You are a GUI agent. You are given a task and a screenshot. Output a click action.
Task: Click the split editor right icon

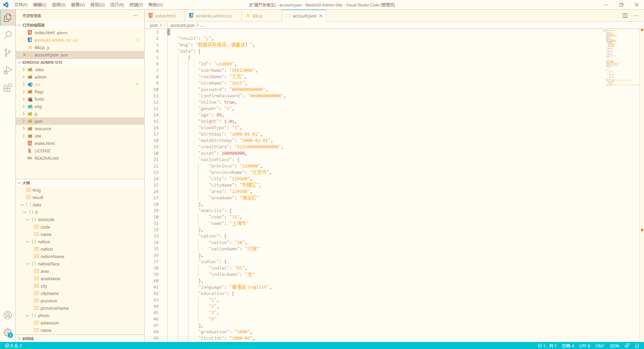[x=625, y=16]
